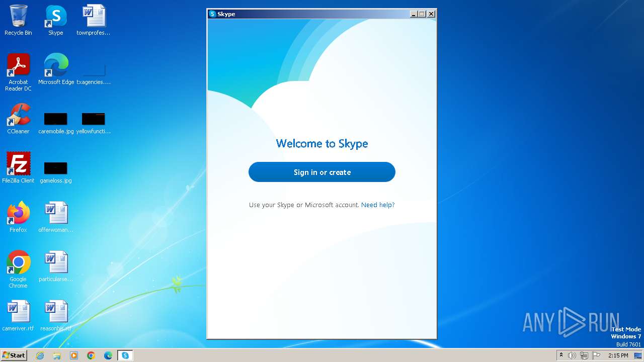
Task: Open Action Center flag tray icon
Action: tap(596, 355)
